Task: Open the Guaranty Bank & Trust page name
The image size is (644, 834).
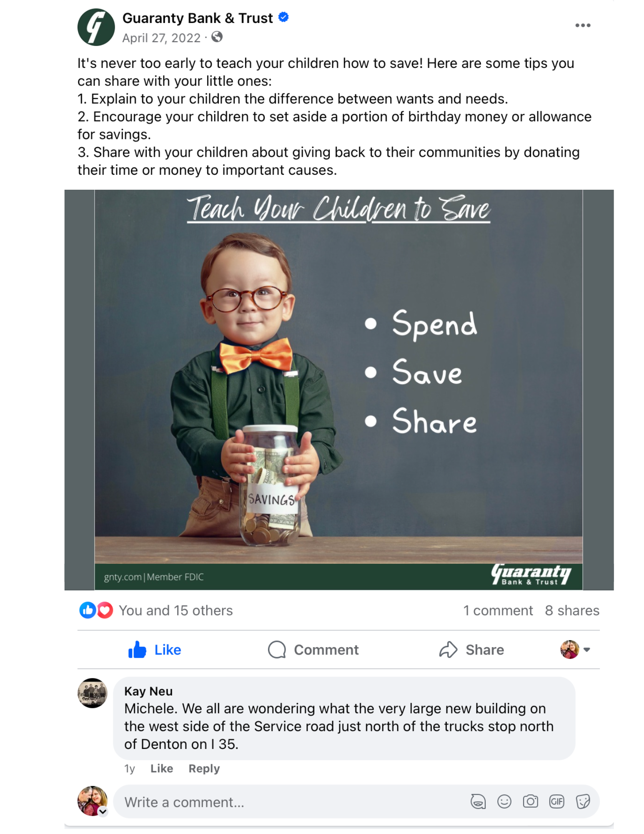Action: 197,18
